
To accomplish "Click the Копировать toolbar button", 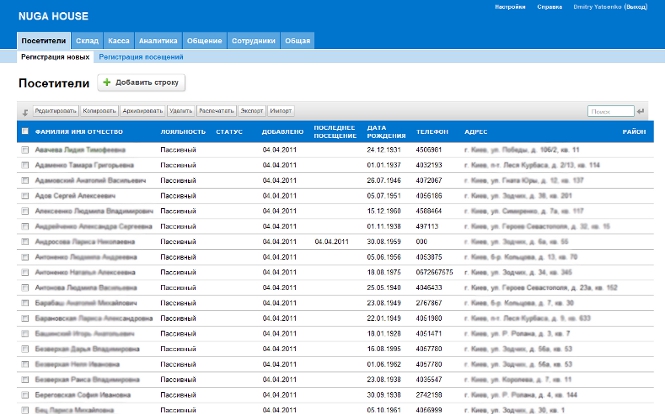I will [101, 111].
